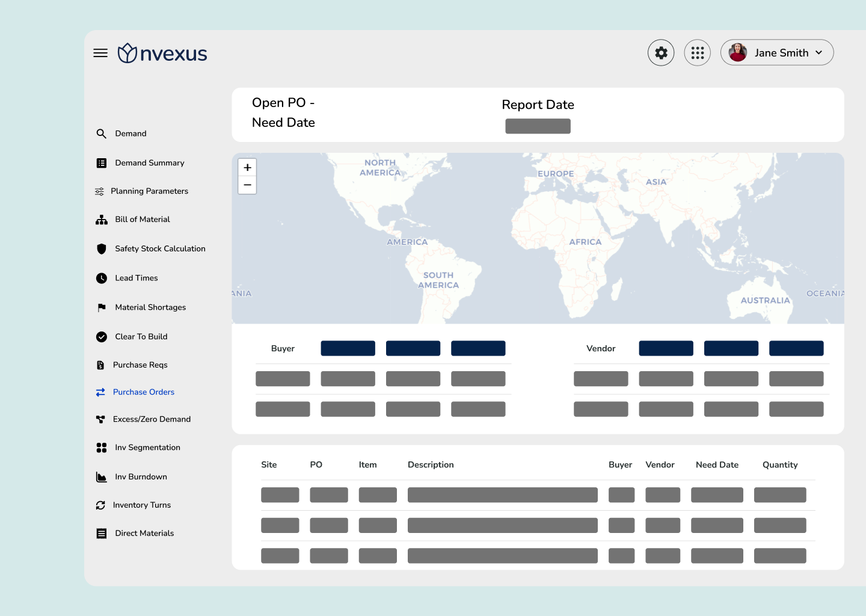Open Material Shortages link
Viewport: 866px width, 616px height.
point(150,307)
